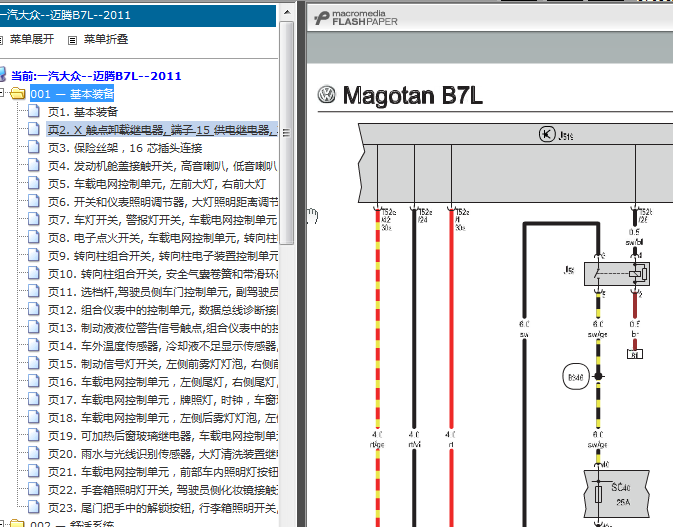This screenshot has height=527, width=673.
Task: Click the document icon beside 页19
Action: pyautogui.click(x=33, y=435)
